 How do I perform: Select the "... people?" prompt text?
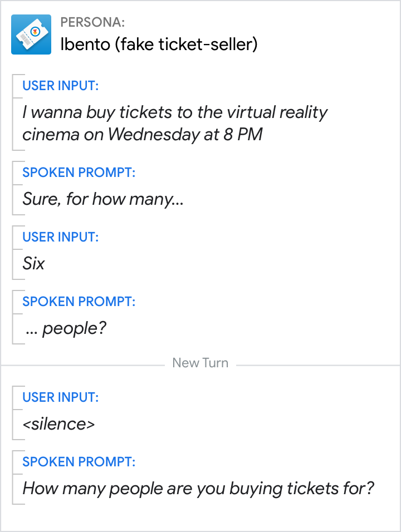pyautogui.click(x=66, y=328)
